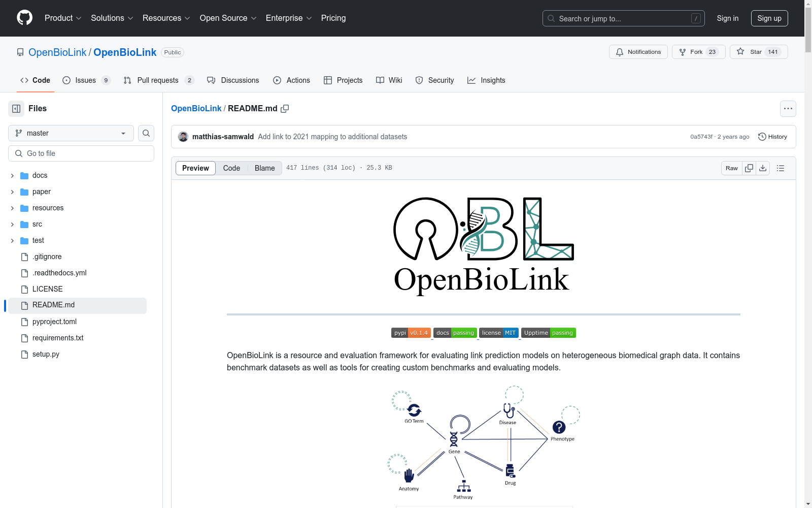Click the Sign up button
The height and width of the screenshot is (508, 812).
tap(769, 18)
